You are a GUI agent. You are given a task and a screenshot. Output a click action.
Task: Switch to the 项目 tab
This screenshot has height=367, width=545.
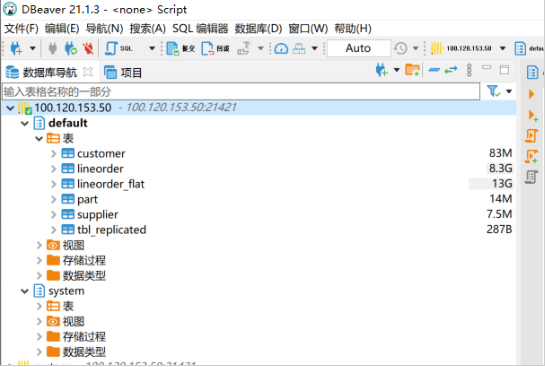coord(123,73)
